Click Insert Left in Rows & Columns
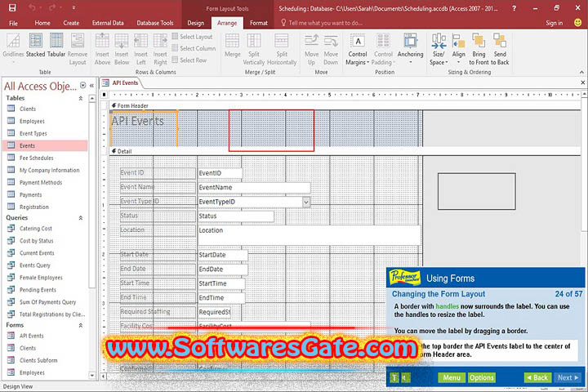The image size is (588, 392). point(140,49)
